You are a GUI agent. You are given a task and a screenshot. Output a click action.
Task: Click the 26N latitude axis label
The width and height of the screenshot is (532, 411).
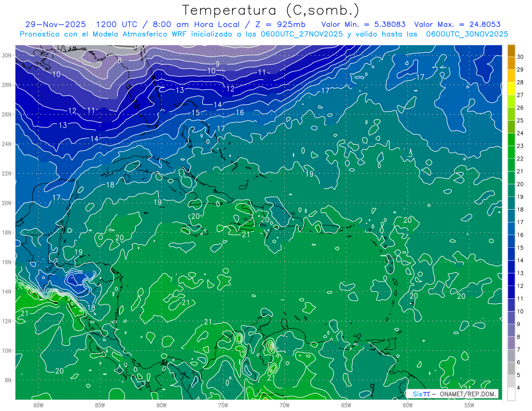pyautogui.click(x=7, y=114)
